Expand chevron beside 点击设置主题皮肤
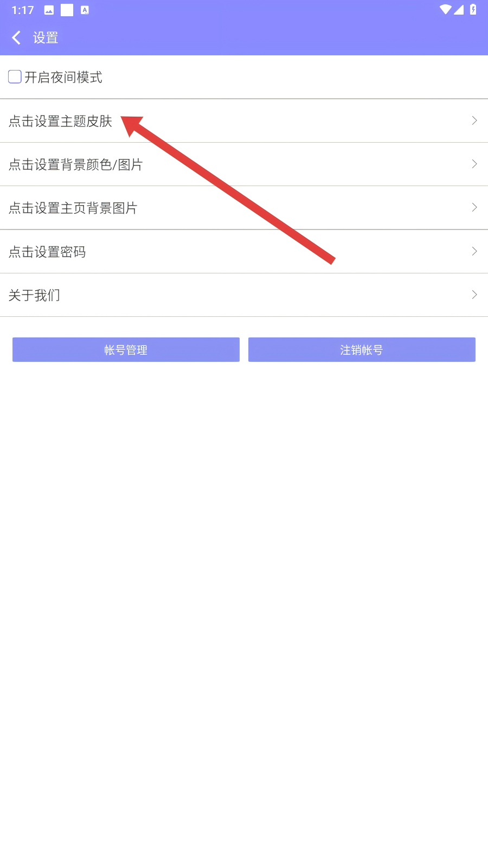Screen dimensions: 488x868 click(x=474, y=120)
